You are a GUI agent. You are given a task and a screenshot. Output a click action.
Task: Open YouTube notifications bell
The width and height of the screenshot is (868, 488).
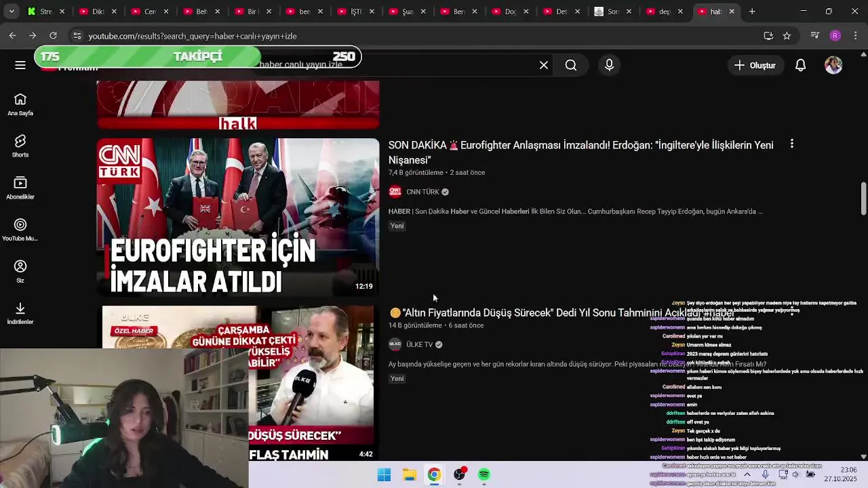pyautogui.click(x=801, y=65)
